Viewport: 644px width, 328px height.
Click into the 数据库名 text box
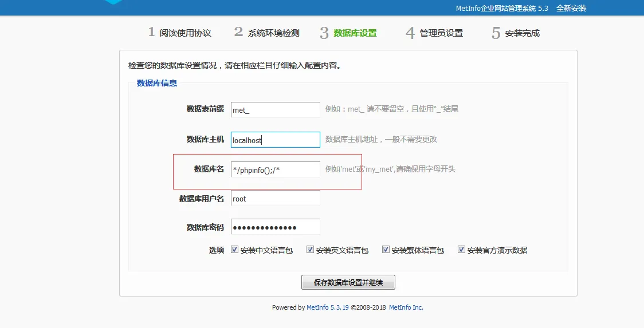[275, 169]
